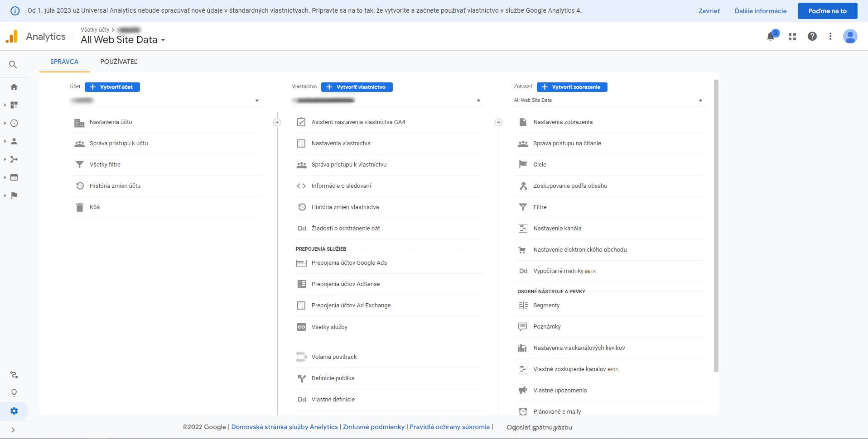The height and width of the screenshot is (439, 868).
Task: Click the shopping cart icon for e-commerce settings
Action: point(522,250)
